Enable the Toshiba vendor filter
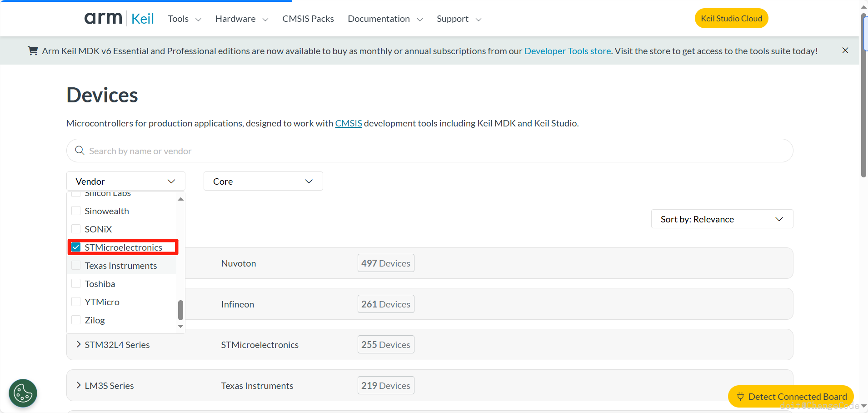Image resolution: width=868 pixels, height=413 pixels. [x=76, y=284]
